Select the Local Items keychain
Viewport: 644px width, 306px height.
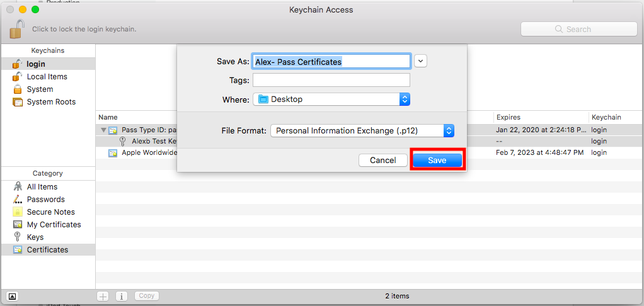[x=49, y=77]
